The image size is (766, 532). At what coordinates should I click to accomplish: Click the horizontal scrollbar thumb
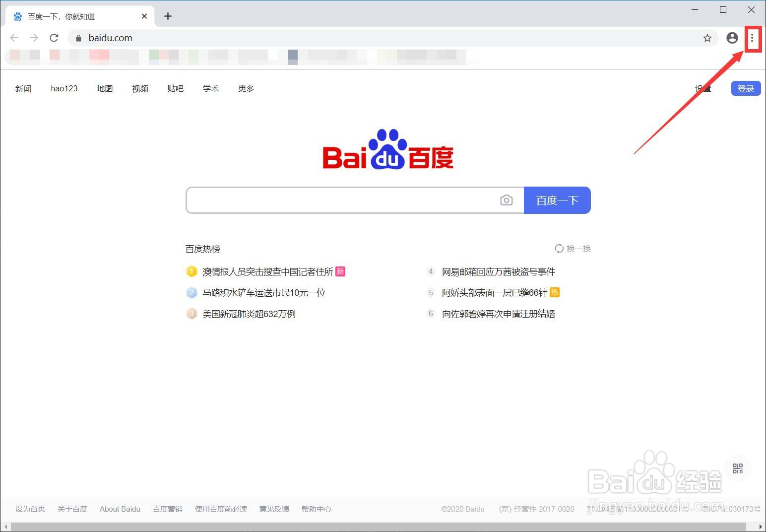click(380, 527)
